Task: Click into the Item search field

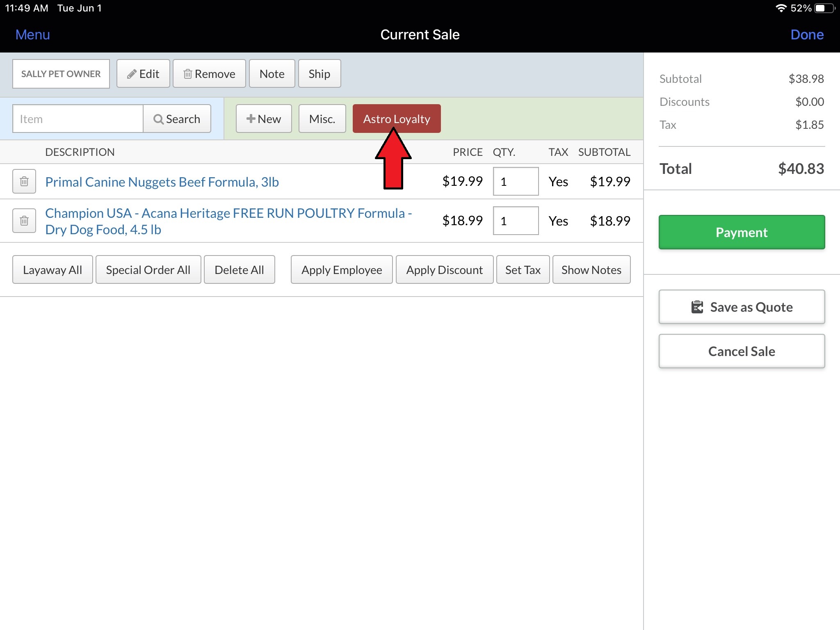Action: tap(78, 119)
